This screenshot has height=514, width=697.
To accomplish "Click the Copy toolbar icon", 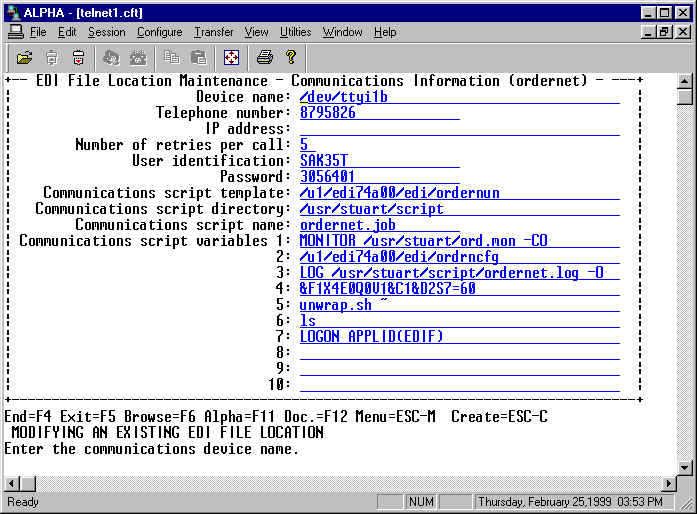I will point(172,57).
